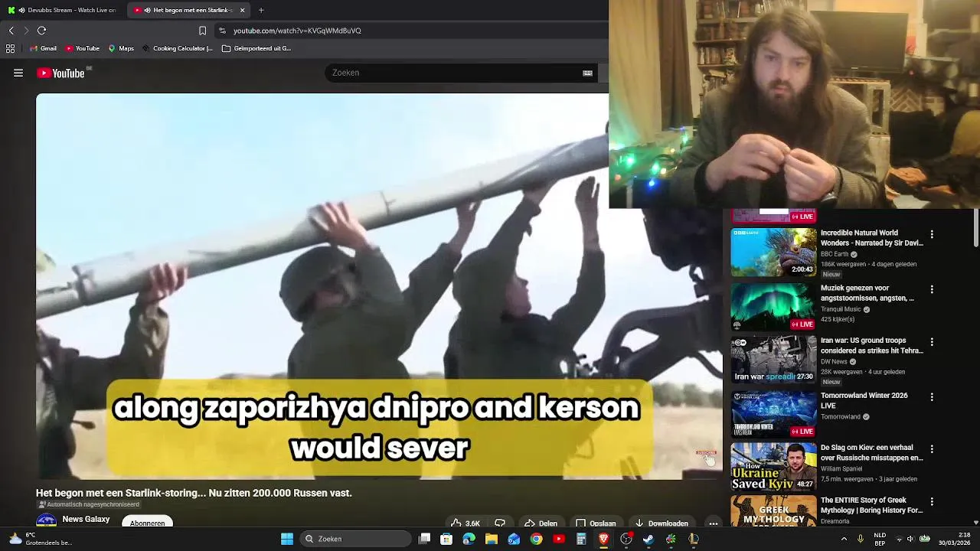This screenshot has width=980, height=551.
Task: Open the on-screen keyboard in the search box
Action: 587,73
